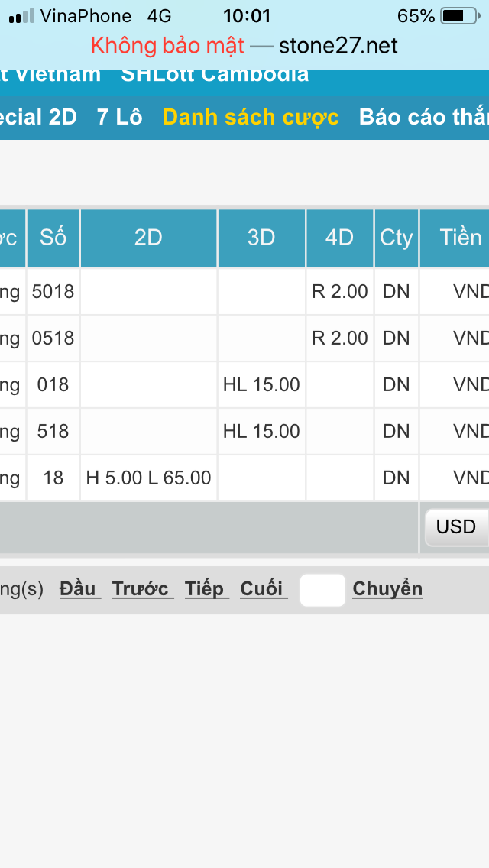Jump to last page with Cuối
Screen dimensions: 489x868
[263, 589]
